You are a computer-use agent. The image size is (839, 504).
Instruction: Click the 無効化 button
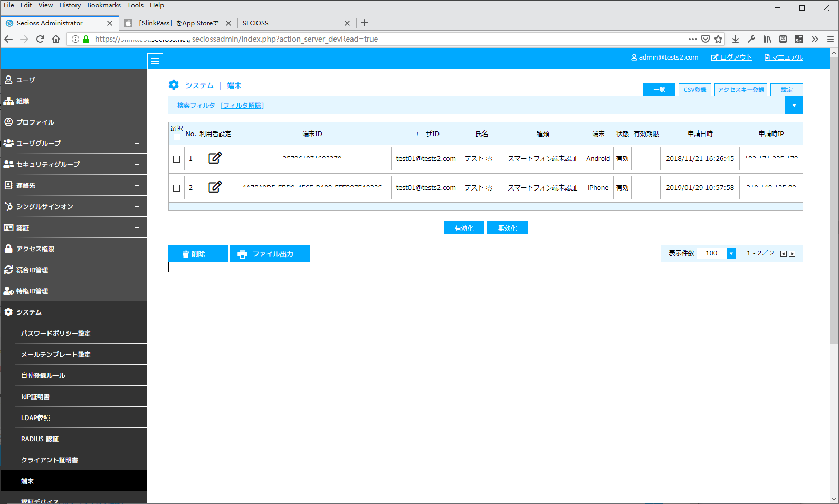click(x=507, y=228)
